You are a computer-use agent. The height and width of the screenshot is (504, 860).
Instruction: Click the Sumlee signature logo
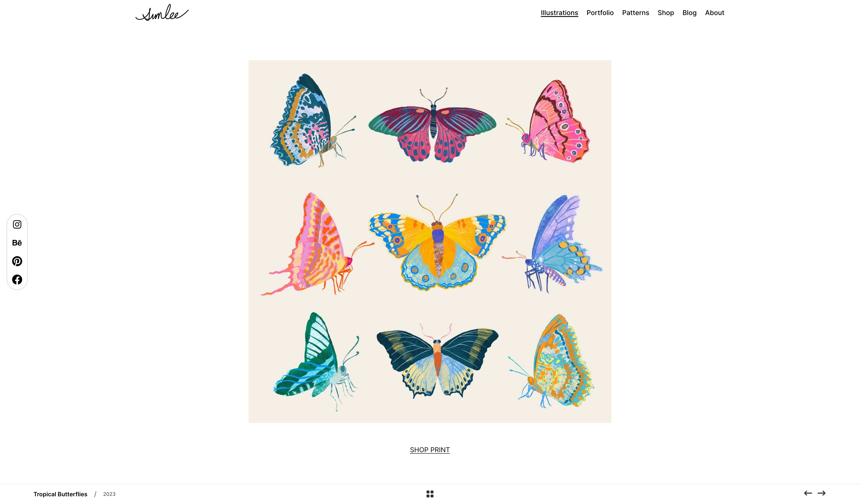click(162, 13)
